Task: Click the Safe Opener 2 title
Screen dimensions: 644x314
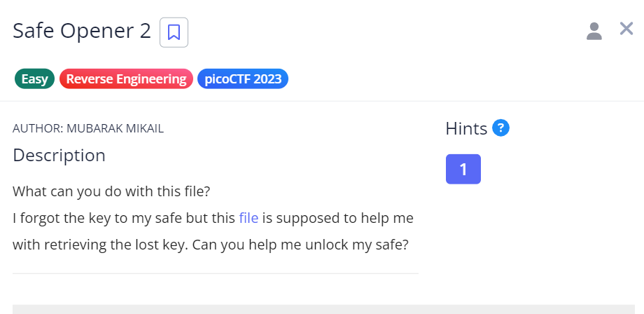Action: tap(82, 31)
